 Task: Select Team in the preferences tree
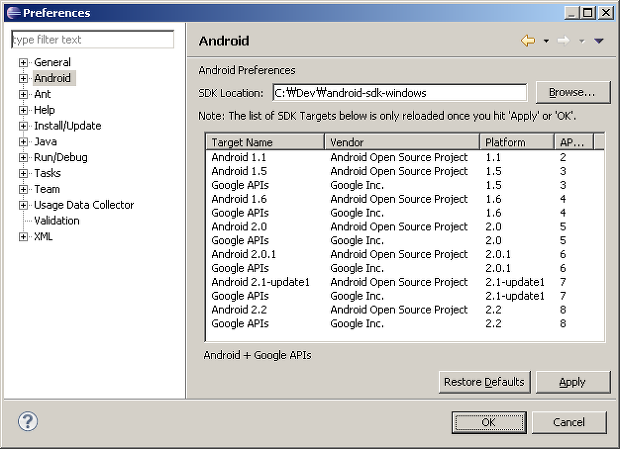47,189
